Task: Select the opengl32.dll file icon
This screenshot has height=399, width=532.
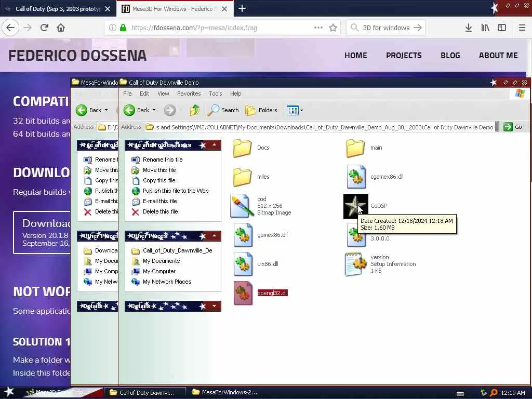Action: coord(243,293)
